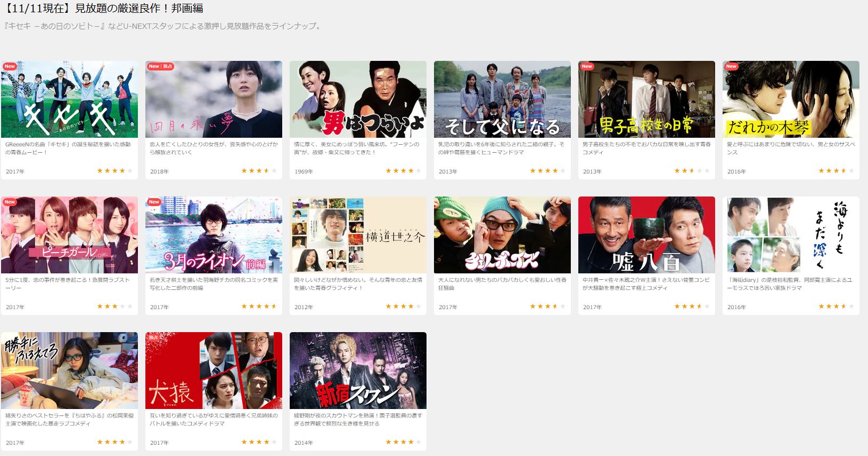Open the 勝手にふるえてろ movie thumbnail
Screen dimensions: 868x456
[69, 371]
